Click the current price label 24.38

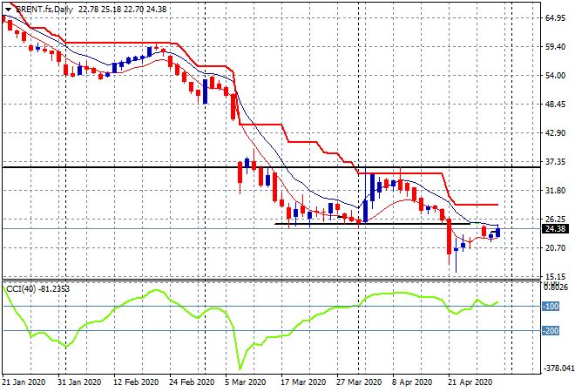(x=555, y=229)
